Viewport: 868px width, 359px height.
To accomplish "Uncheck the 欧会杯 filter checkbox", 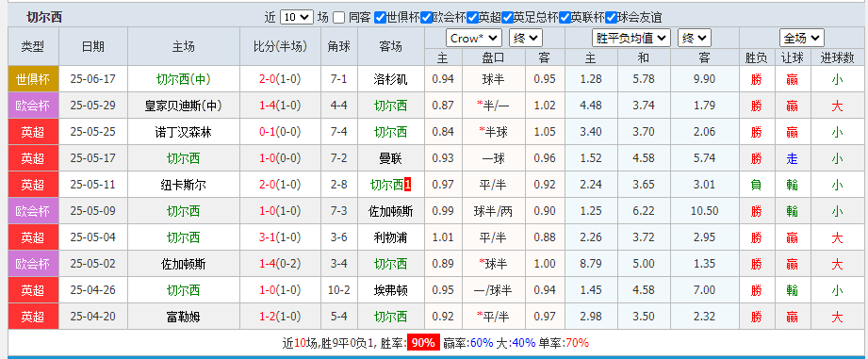I will (426, 17).
